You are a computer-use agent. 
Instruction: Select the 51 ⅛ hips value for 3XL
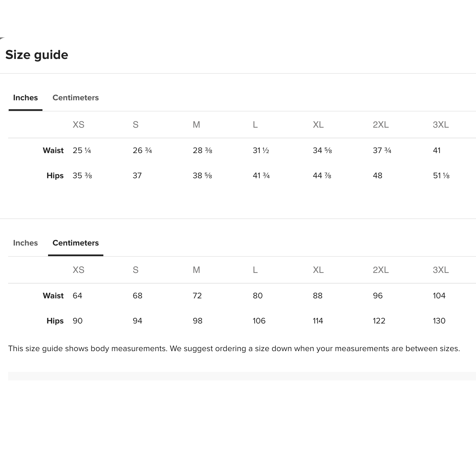tap(441, 176)
